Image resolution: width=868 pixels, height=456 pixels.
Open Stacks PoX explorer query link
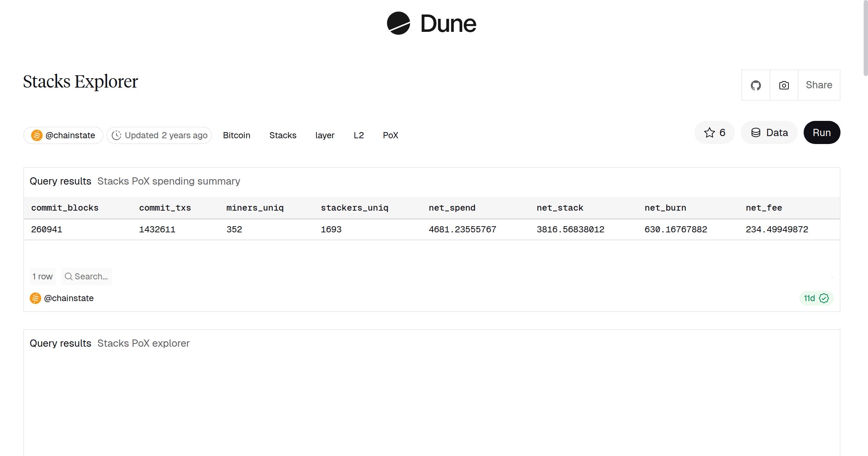click(143, 343)
